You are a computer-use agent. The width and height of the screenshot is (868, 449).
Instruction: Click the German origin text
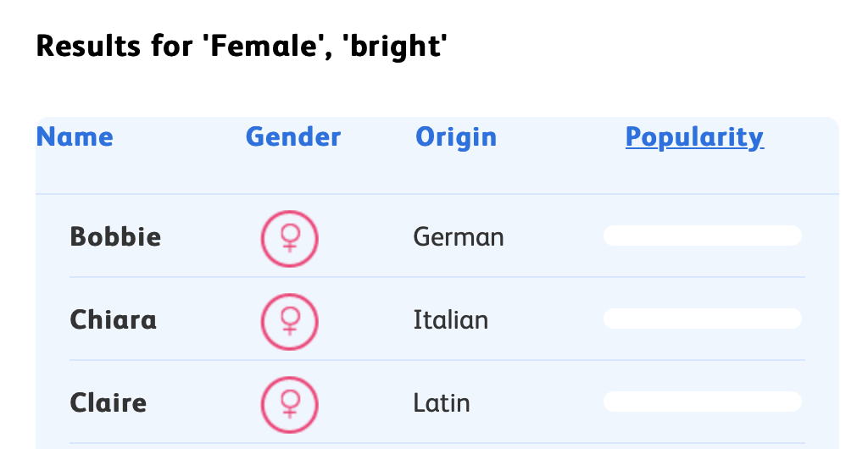click(x=459, y=237)
